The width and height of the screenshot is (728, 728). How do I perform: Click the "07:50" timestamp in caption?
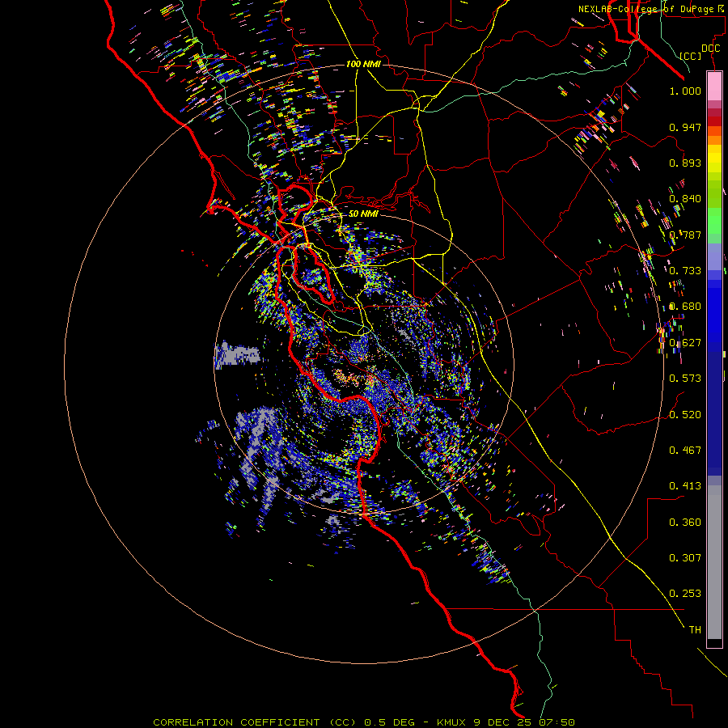557,722
